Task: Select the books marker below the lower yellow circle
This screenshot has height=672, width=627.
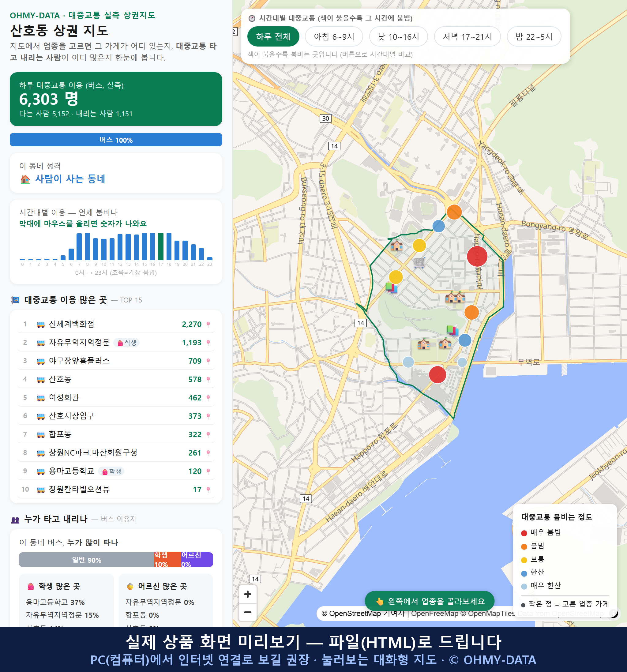Action: pyautogui.click(x=391, y=288)
